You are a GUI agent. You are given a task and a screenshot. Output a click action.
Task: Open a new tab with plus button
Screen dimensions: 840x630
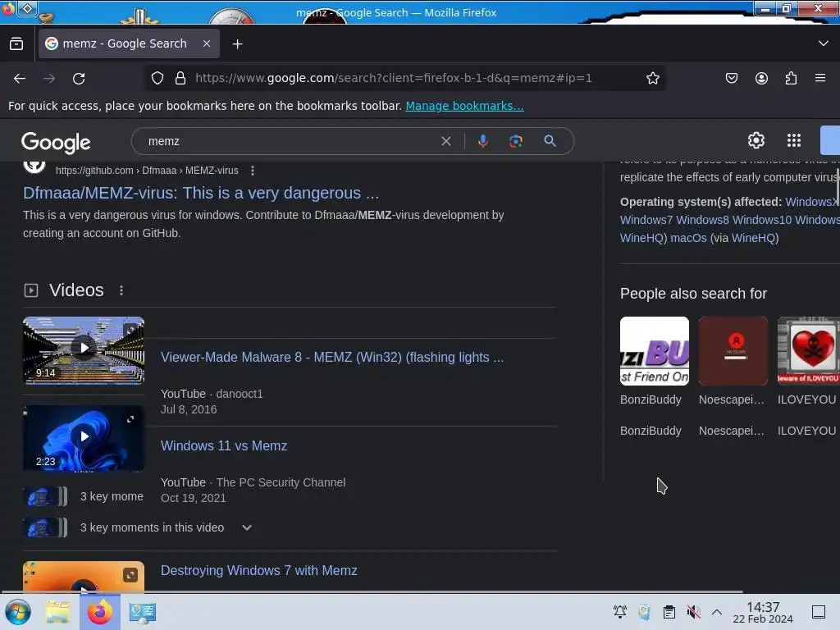coord(237,44)
